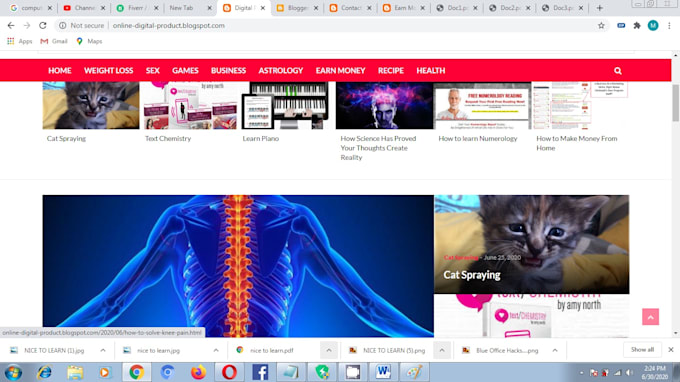The height and width of the screenshot is (382, 680).
Task: Launch Internet Explorer from taskbar
Action: click(x=44, y=372)
